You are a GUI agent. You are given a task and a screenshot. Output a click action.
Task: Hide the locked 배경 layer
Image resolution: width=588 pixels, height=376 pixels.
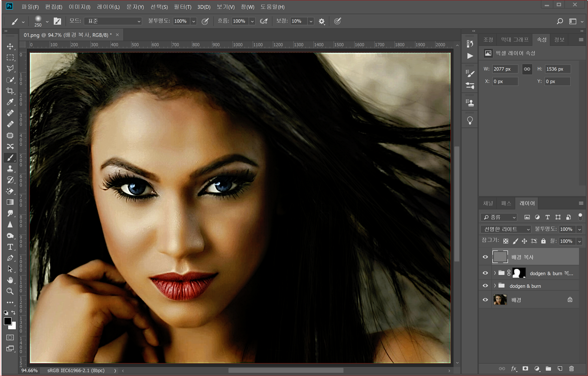[x=485, y=300]
